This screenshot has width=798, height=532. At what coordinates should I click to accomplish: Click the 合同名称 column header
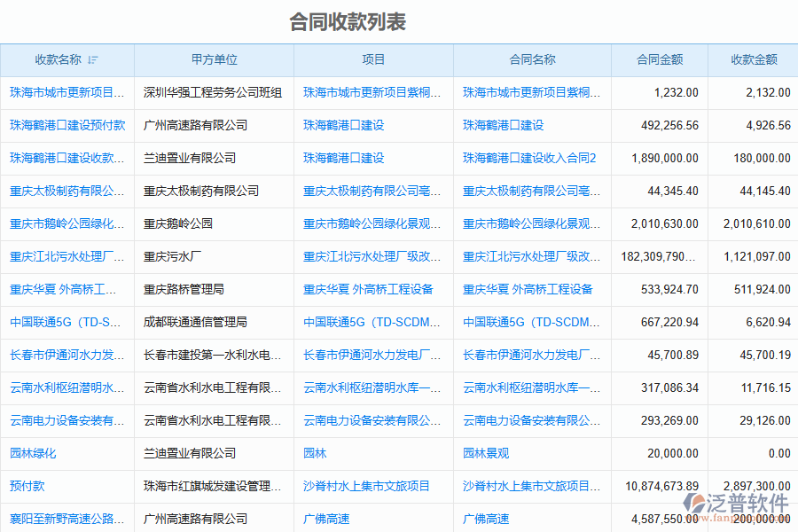532,60
